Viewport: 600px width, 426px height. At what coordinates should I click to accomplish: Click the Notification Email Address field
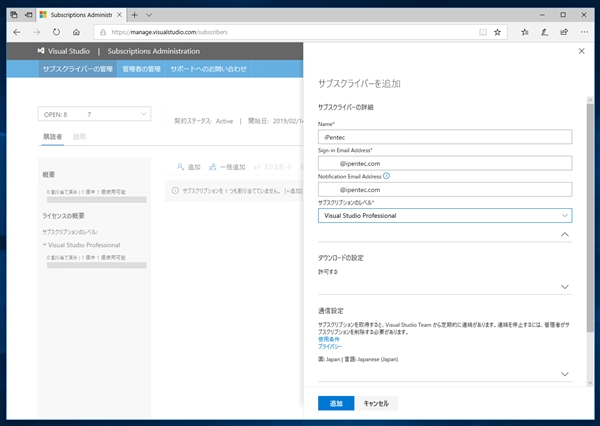pyautogui.click(x=445, y=189)
